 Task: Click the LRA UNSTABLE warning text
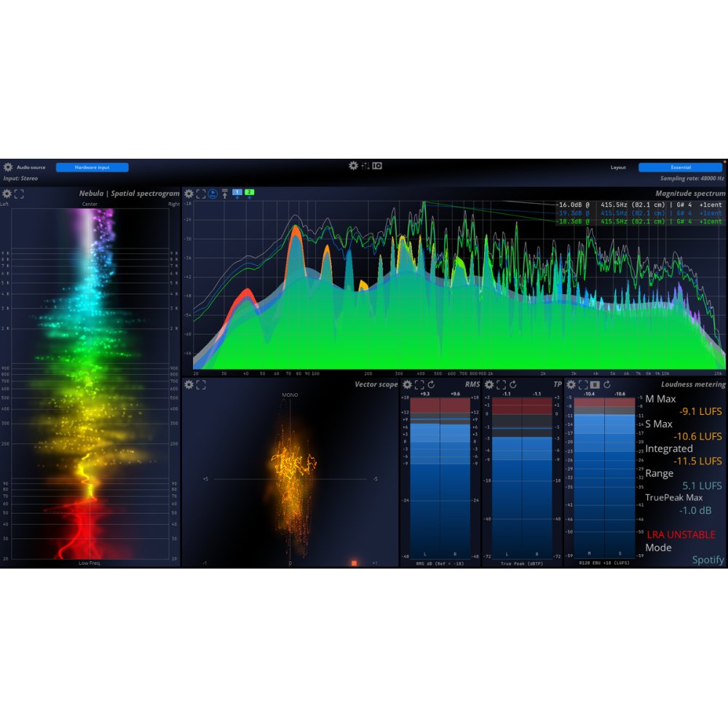(x=681, y=534)
